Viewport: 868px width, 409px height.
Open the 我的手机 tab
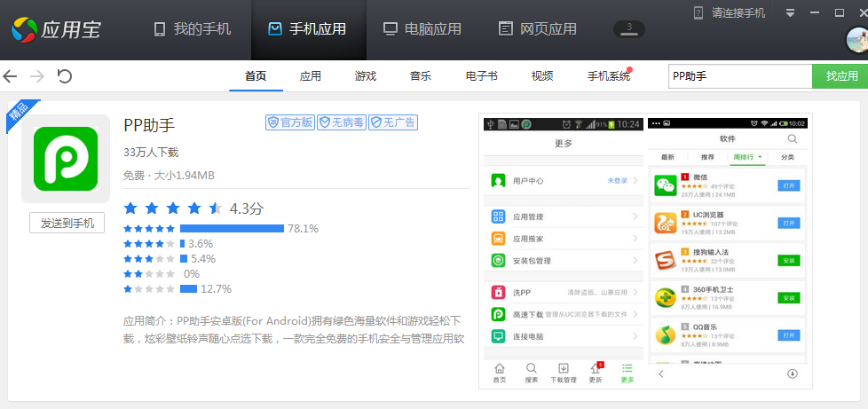pos(192,28)
